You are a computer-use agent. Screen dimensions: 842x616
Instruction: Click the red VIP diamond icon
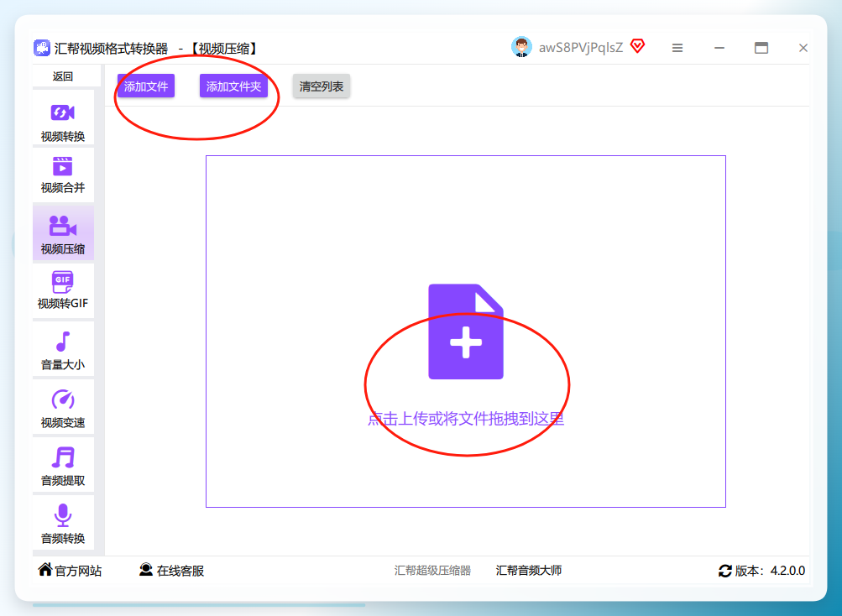point(637,47)
